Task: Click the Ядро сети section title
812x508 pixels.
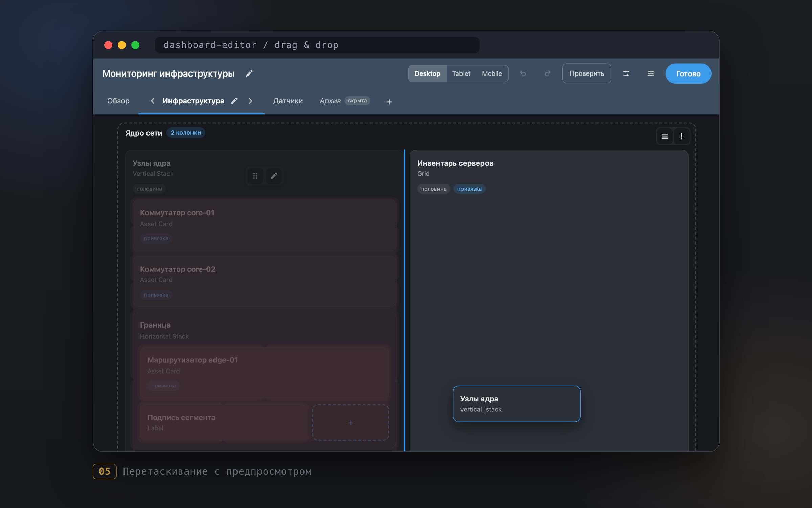Action: click(144, 133)
